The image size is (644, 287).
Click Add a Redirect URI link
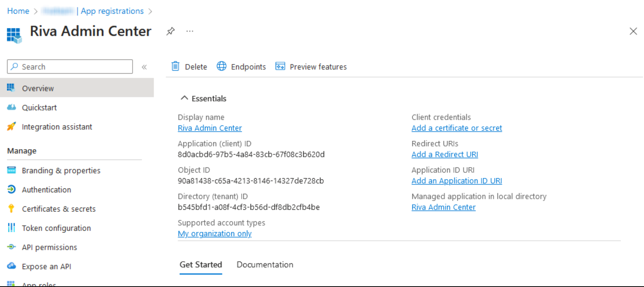point(445,154)
